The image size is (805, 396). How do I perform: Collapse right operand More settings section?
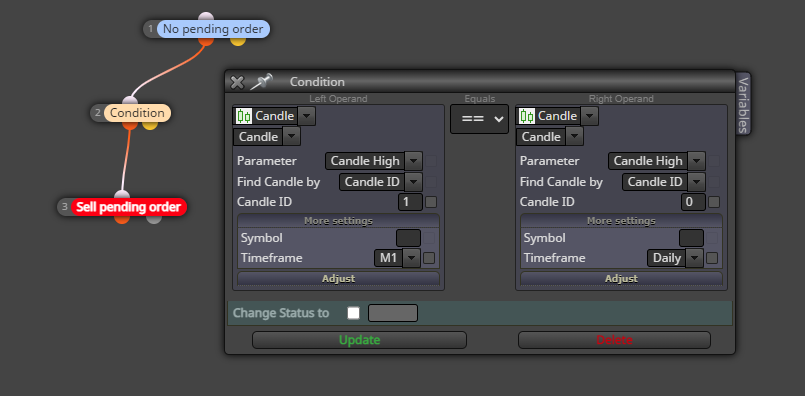coord(621,221)
